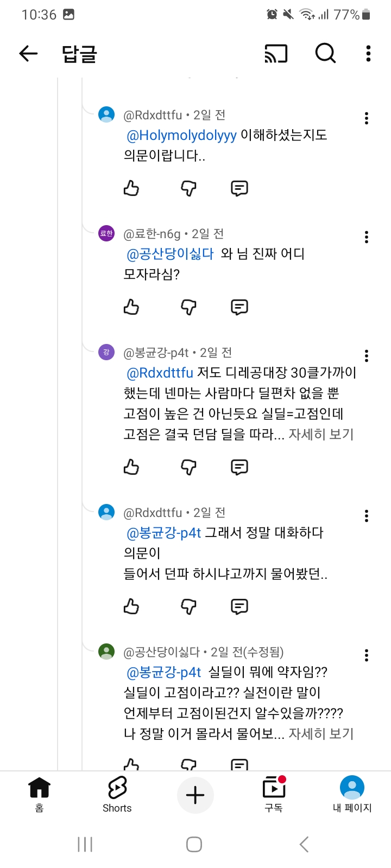The height and width of the screenshot is (868, 391).
Task: Open the cast to device icon
Action: click(x=276, y=54)
